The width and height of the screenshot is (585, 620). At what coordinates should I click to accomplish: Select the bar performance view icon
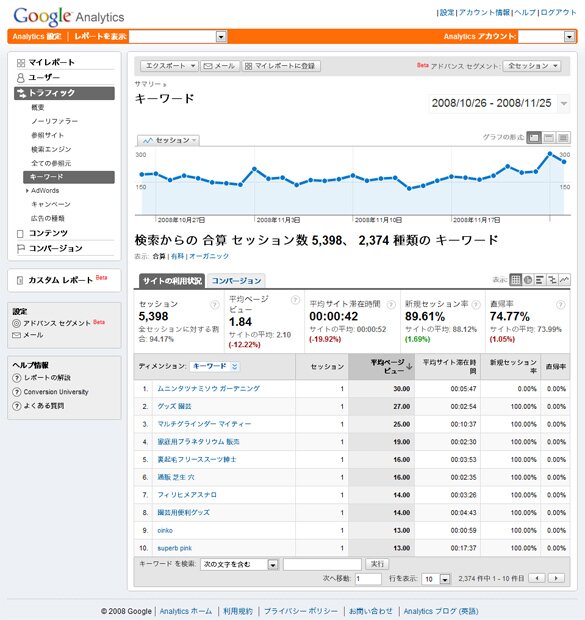[x=540, y=280]
